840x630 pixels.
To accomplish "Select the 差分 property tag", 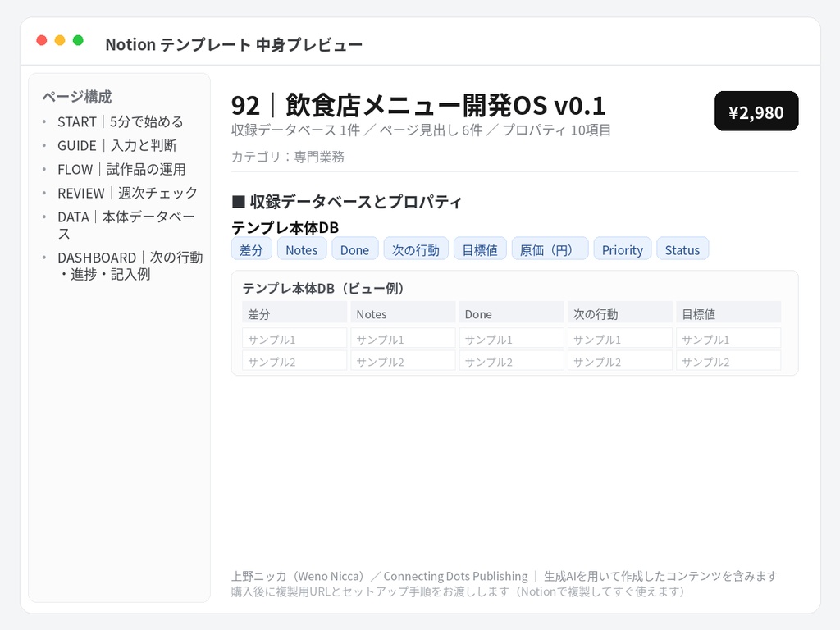I will coord(251,249).
